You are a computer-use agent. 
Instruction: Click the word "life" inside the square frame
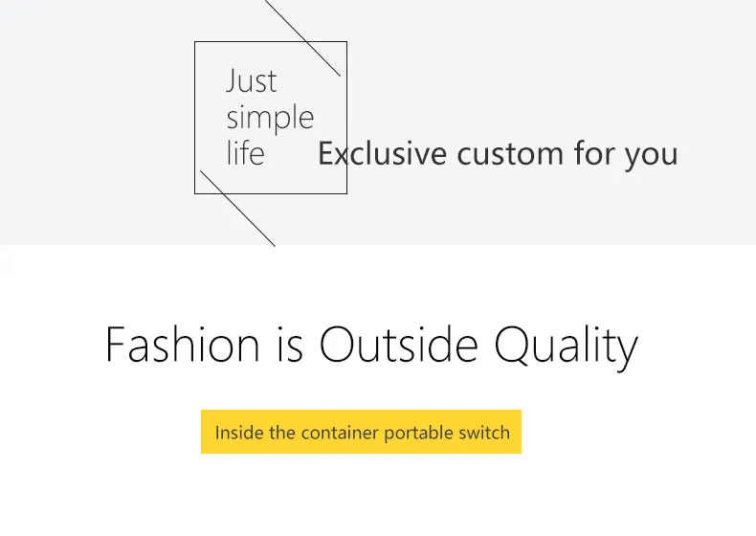245,152
